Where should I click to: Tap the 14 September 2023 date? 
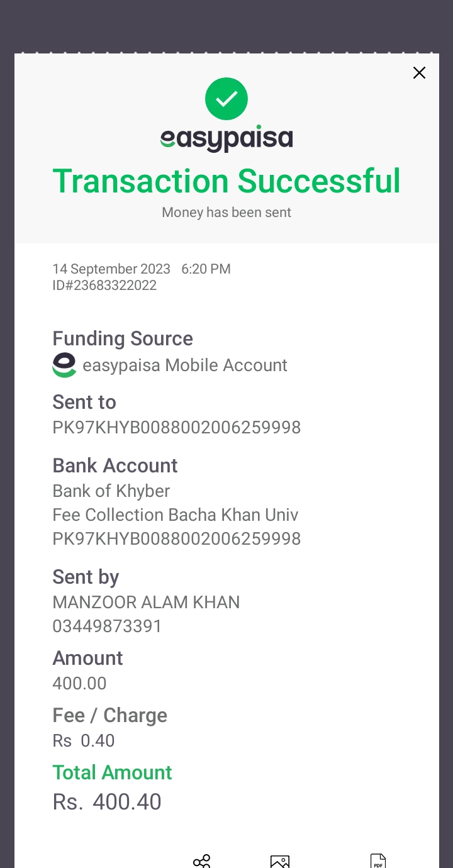tap(111, 269)
